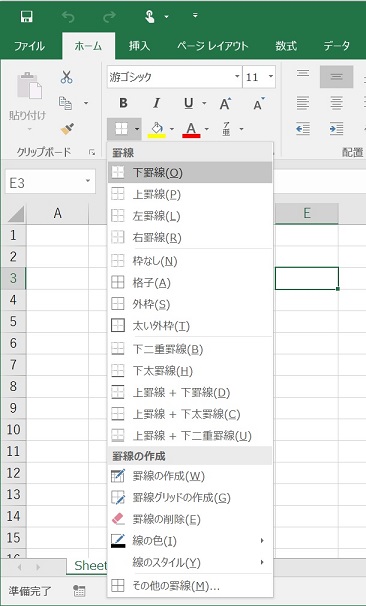
Task: Apply 外枠(S) outside borders
Action: pos(190,305)
